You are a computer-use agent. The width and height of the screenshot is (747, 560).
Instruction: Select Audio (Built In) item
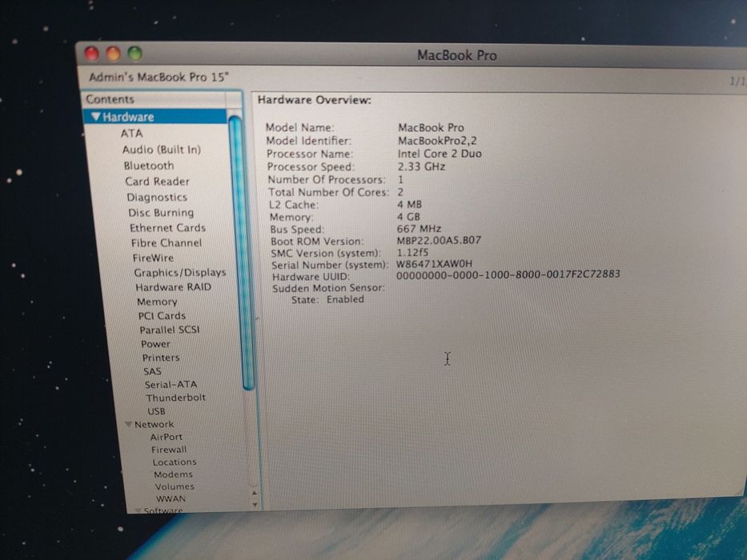[x=162, y=150]
